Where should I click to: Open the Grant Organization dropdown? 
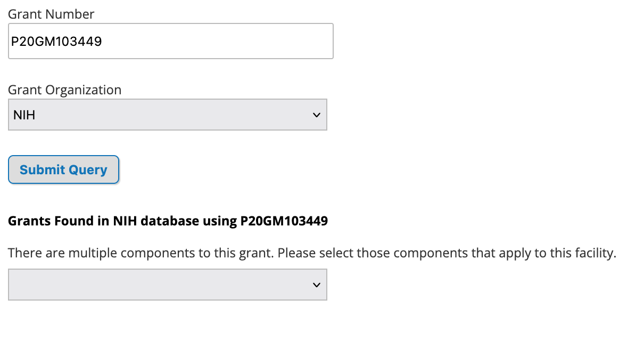click(167, 115)
